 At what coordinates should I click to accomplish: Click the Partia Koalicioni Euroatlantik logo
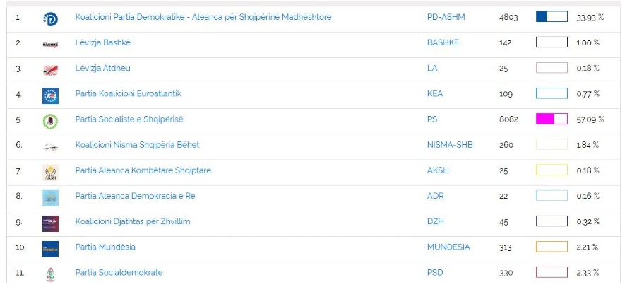pyautogui.click(x=50, y=95)
